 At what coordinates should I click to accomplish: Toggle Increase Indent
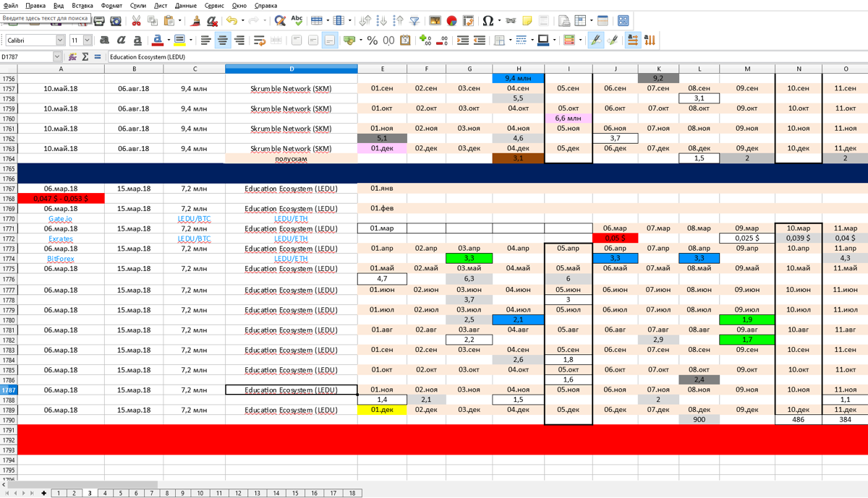(463, 40)
